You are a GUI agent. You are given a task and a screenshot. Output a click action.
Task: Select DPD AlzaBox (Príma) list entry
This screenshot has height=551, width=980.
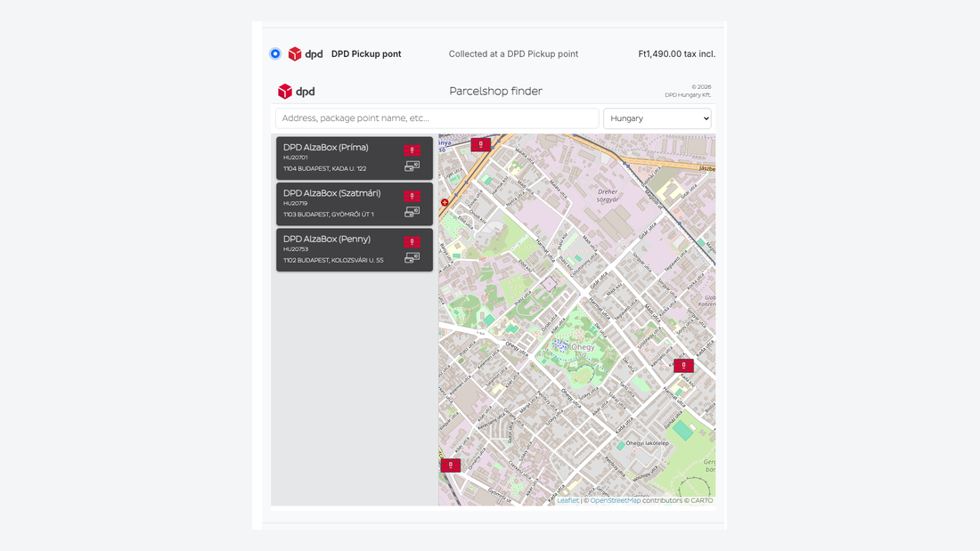tap(355, 158)
